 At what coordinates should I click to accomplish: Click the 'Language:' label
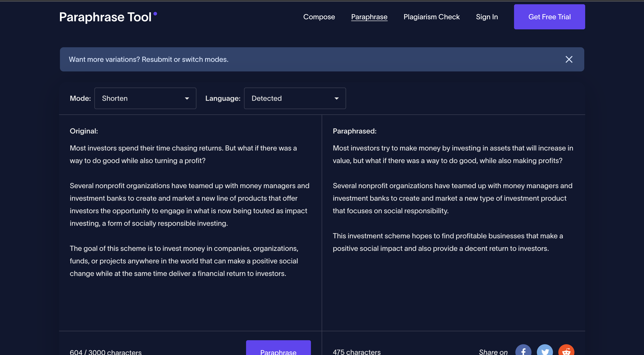pos(223,98)
